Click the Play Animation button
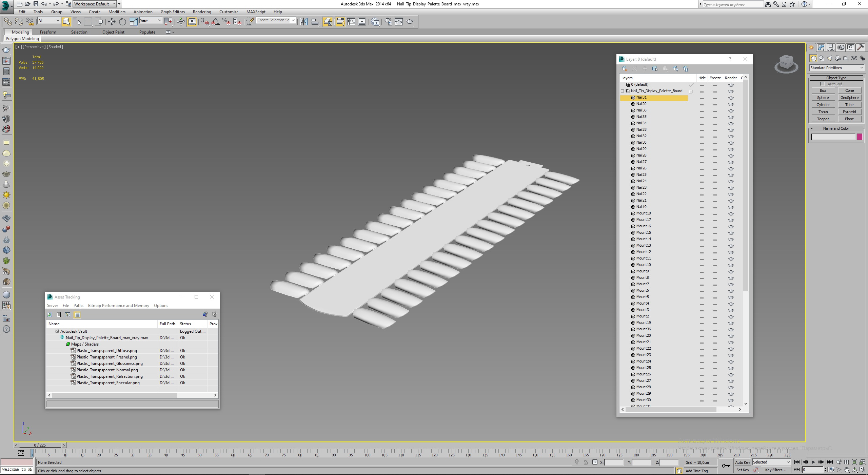Viewport: 868px width, 475px height. [813, 462]
